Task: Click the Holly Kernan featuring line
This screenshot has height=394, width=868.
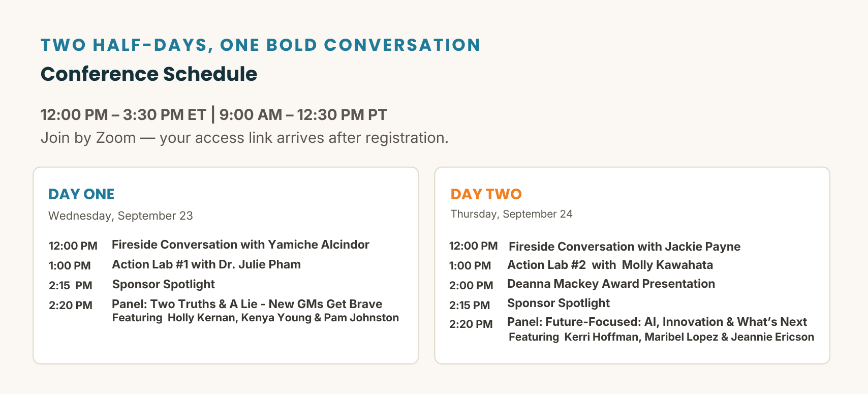Action: 256,318
